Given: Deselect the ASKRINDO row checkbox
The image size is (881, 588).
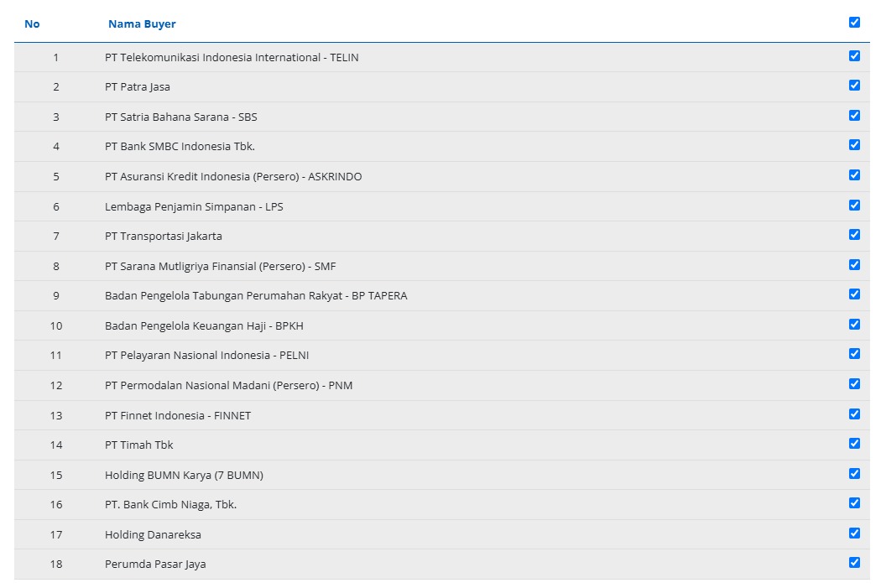Looking at the screenshot, I should pos(854,175).
